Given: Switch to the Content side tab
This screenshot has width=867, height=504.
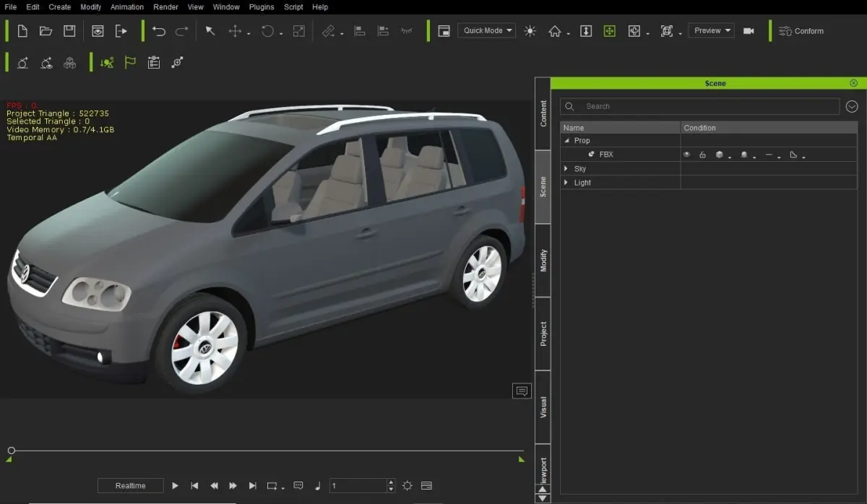Looking at the screenshot, I should click(543, 114).
